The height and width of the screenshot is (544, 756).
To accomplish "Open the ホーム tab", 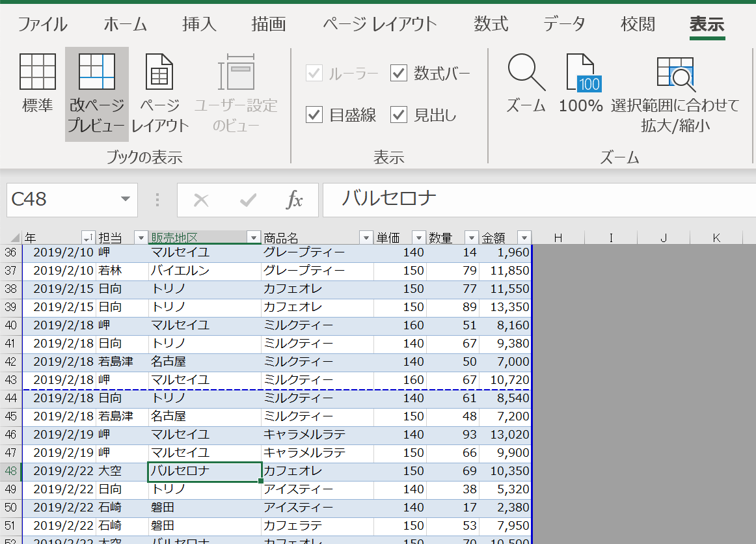I will tap(126, 24).
